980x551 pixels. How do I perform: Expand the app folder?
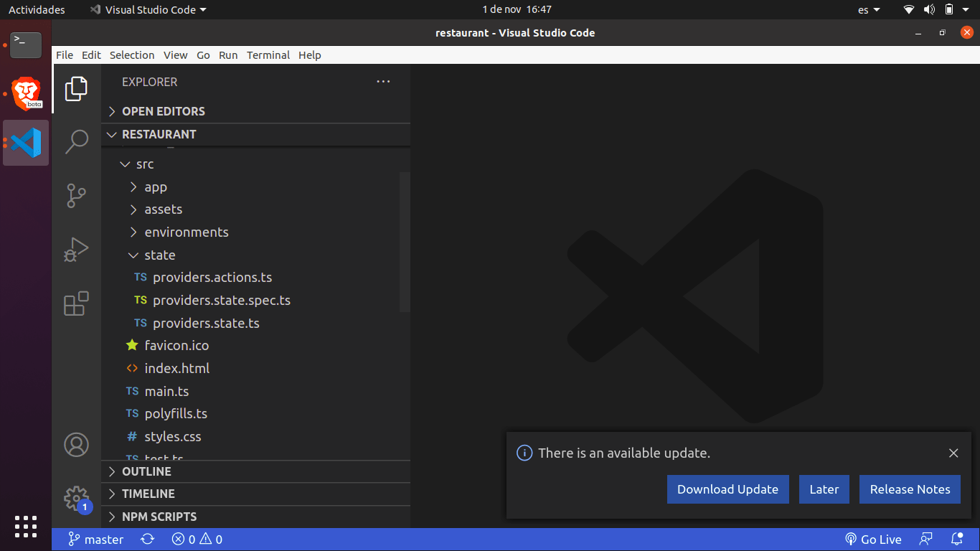coord(156,187)
